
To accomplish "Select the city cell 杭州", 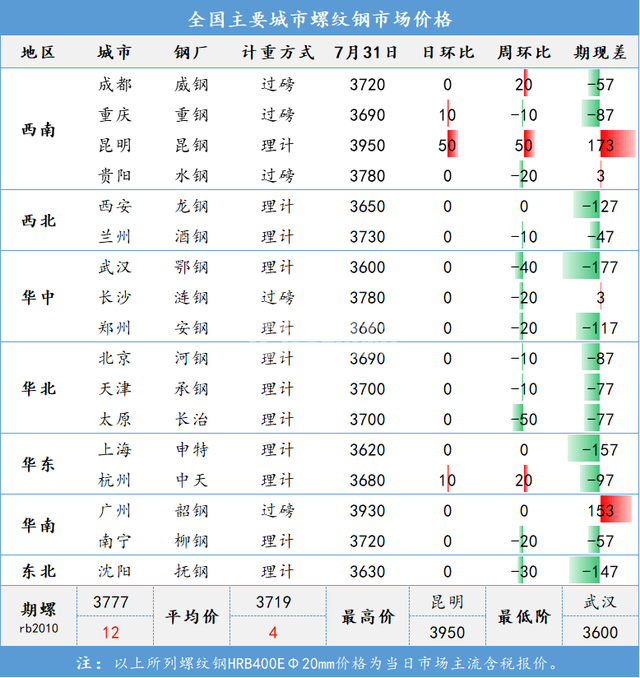I will coord(115,480).
